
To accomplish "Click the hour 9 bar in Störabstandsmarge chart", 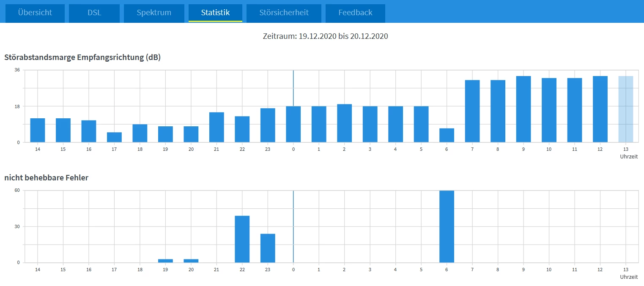I will [x=523, y=109].
